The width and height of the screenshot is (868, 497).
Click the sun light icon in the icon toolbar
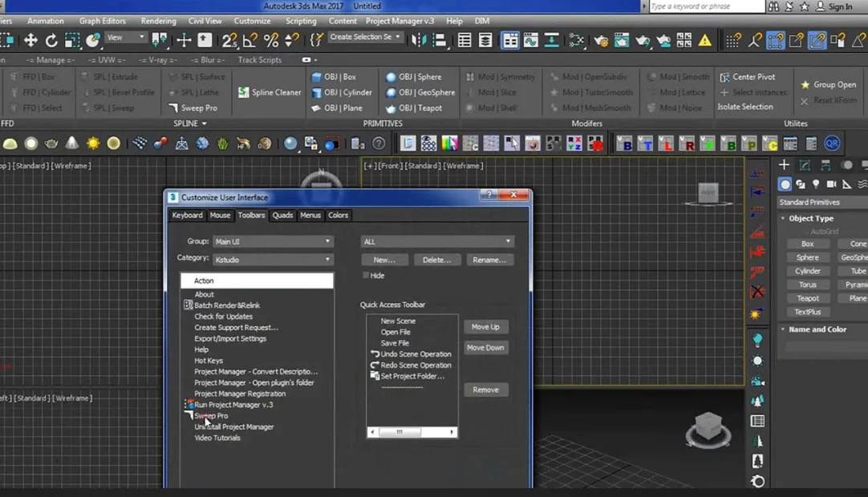[x=92, y=144]
